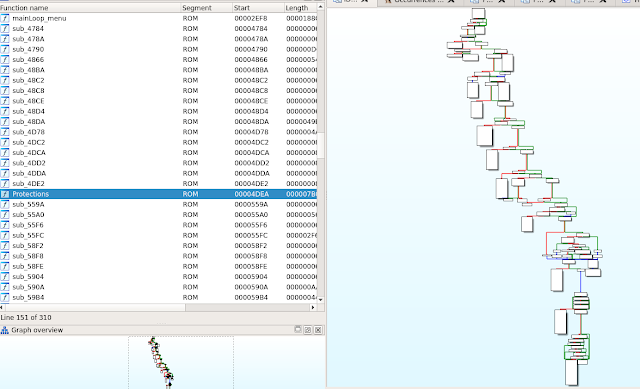Click the function icon beside sub_48BA

coord(4,70)
